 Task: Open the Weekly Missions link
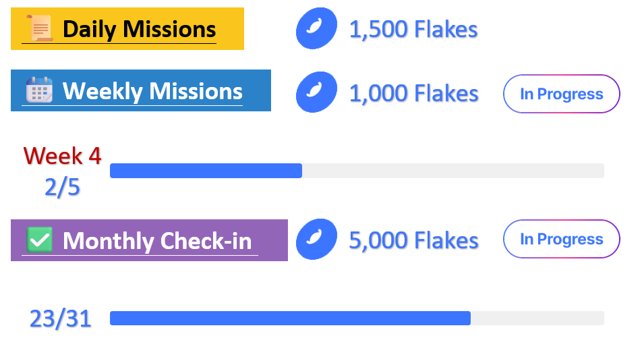(152, 91)
